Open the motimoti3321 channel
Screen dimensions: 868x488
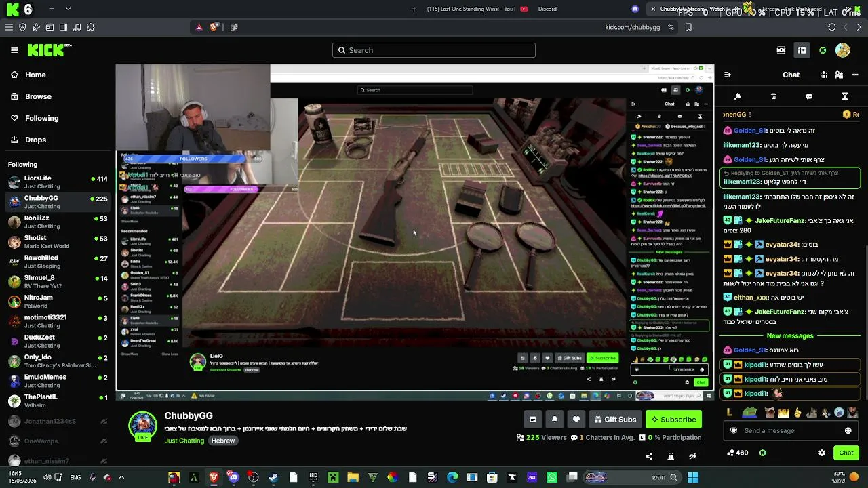58,321
